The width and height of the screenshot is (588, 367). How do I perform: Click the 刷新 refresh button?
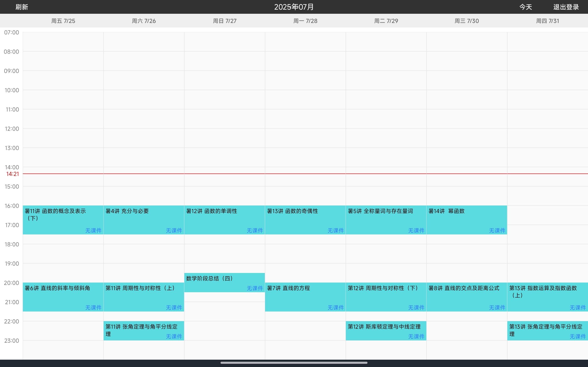point(22,7)
